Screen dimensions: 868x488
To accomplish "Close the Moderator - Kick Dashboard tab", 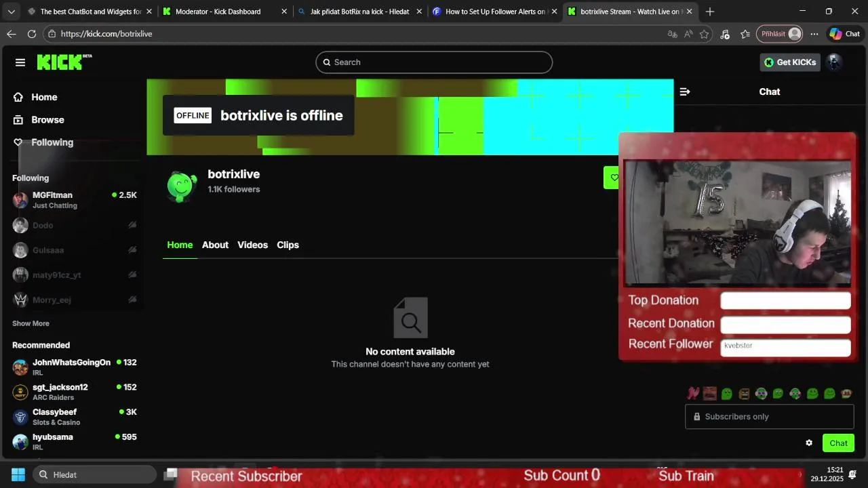I will click(284, 12).
